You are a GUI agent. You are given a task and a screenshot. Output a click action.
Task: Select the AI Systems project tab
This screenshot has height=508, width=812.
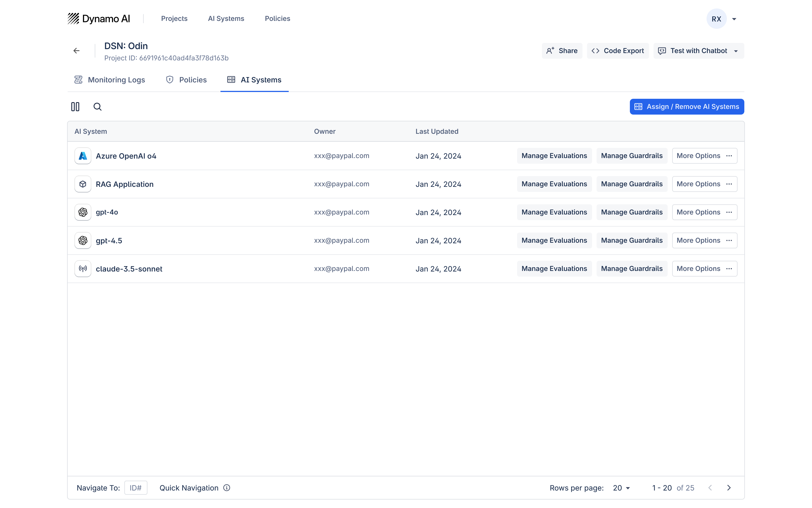(254, 80)
